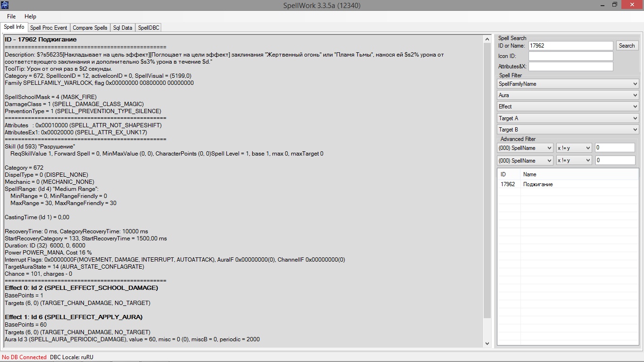Click the ID column header

pyautogui.click(x=509, y=174)
